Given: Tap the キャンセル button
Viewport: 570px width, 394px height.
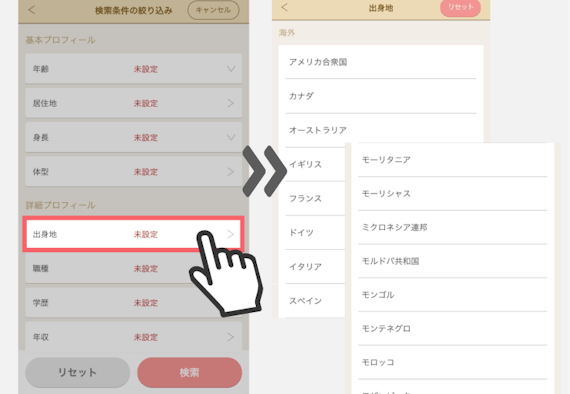Looking at the screenshot, I should click(x=213, y=10).
